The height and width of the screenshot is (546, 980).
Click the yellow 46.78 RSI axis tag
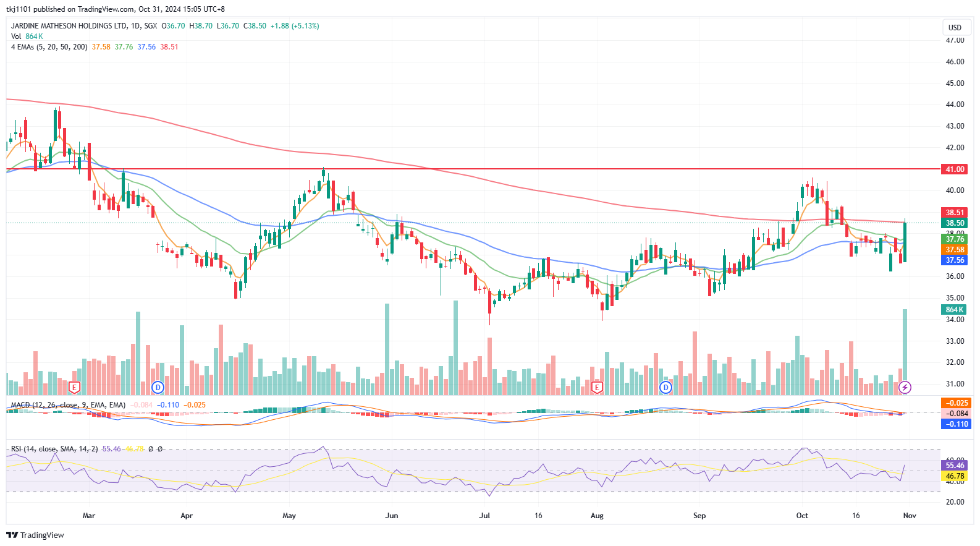pyautogui.click(x=955, y=476)
